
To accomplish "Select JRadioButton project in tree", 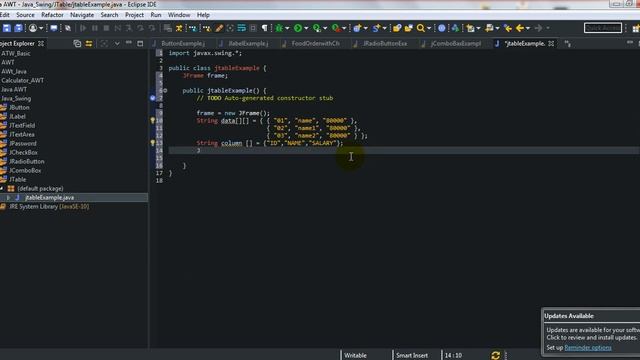I will (x=27, y=161).
